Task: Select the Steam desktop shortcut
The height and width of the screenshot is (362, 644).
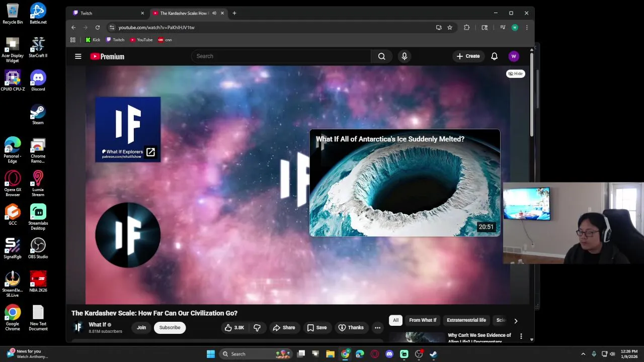Action: (x=38, y=115)
